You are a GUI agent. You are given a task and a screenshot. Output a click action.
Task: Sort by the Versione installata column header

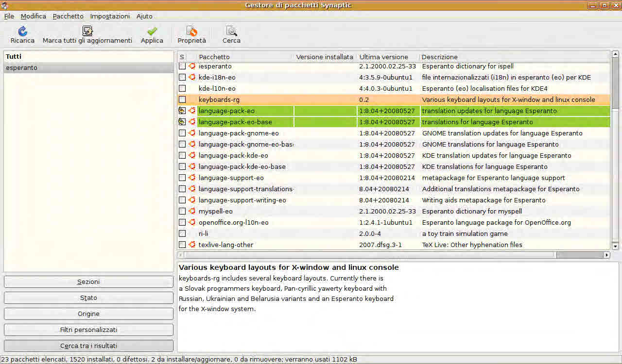pyautogui.click(x=325, y=57)
